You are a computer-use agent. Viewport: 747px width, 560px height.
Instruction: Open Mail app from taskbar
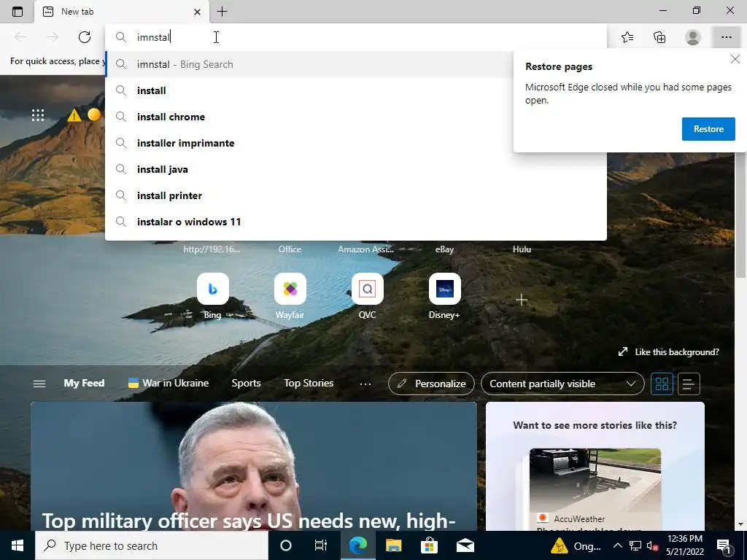coord(465,545)
